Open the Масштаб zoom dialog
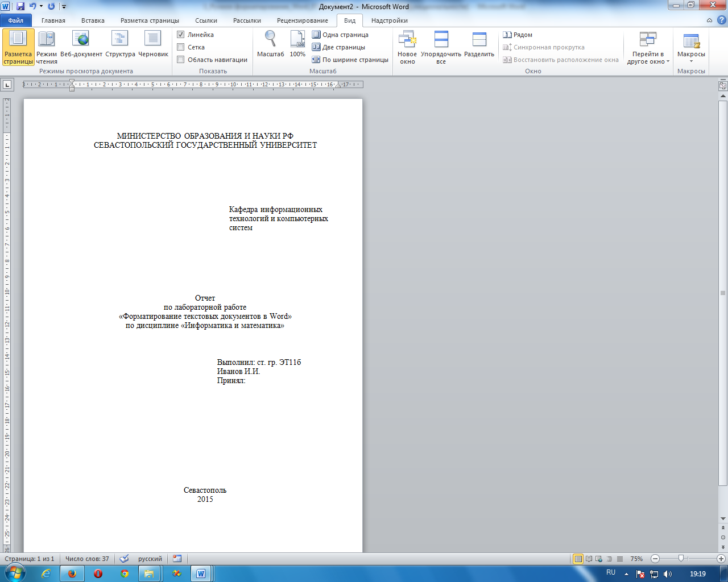The height and width of the screenshot is (582, 728). tap(271, 44)
